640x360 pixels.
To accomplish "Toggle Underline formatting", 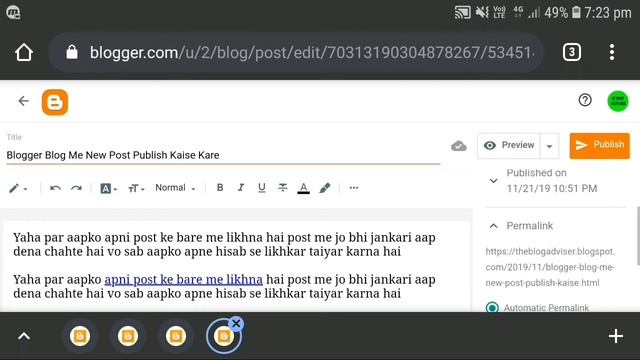I will pyautogui.click(x=262, y=188).
